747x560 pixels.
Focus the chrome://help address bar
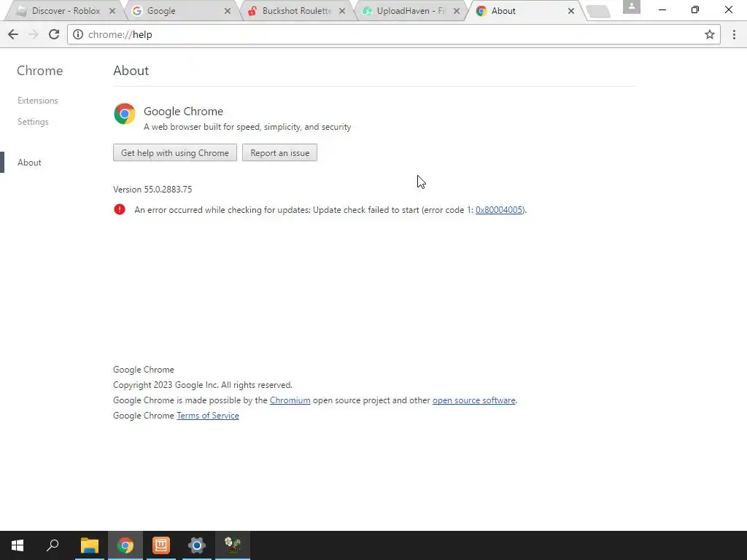coord(393,34)
